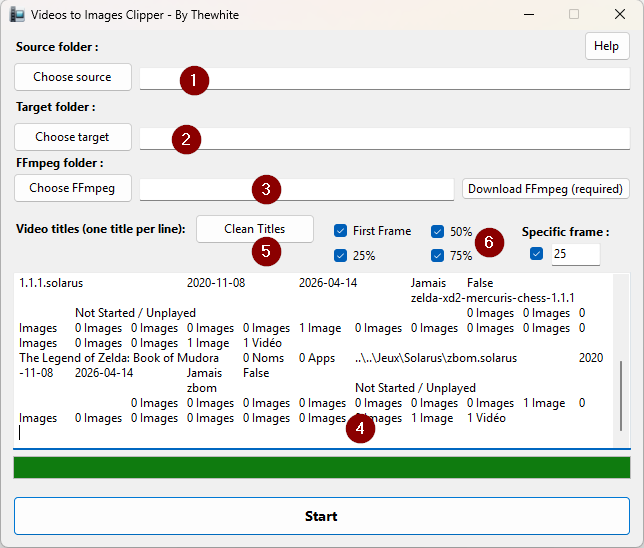
Task: Toggle the 75% frame checkbox
Action: (438, 255)
